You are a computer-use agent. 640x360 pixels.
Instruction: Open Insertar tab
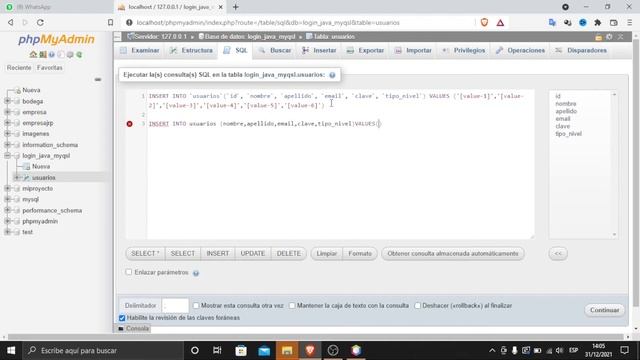319,51
